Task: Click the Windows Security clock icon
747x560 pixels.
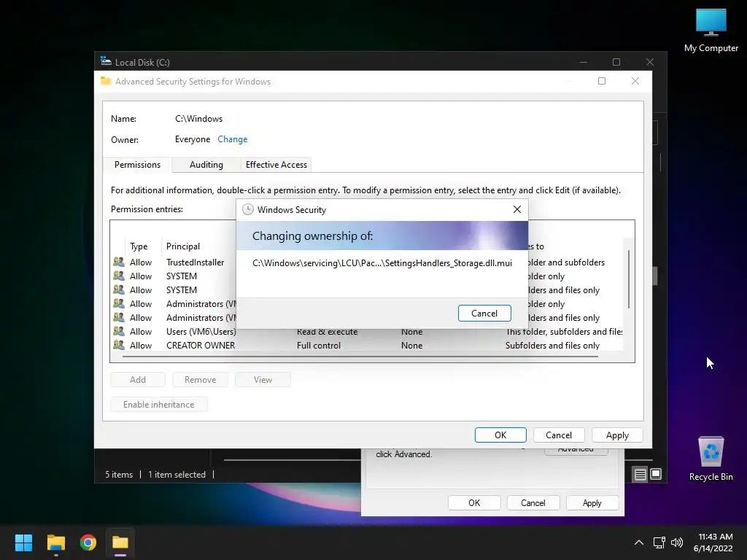Action: (x=248, y=209)
